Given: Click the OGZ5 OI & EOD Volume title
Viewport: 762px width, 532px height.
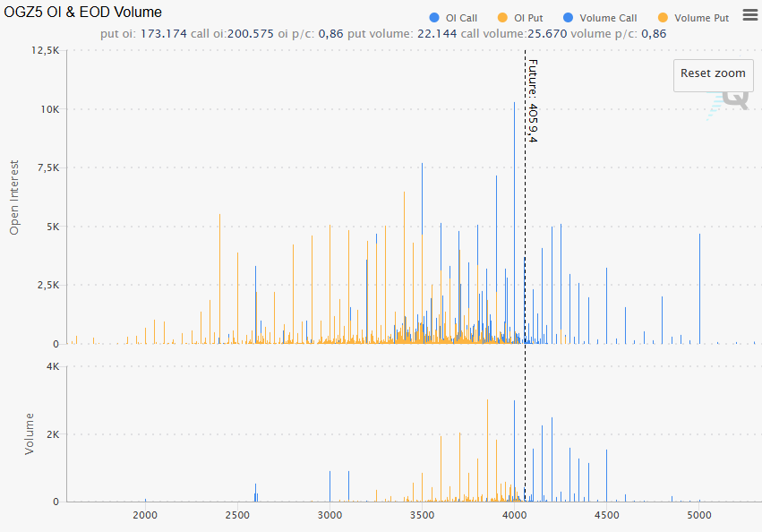Looking at the screenshot, I should pos(83,12).
